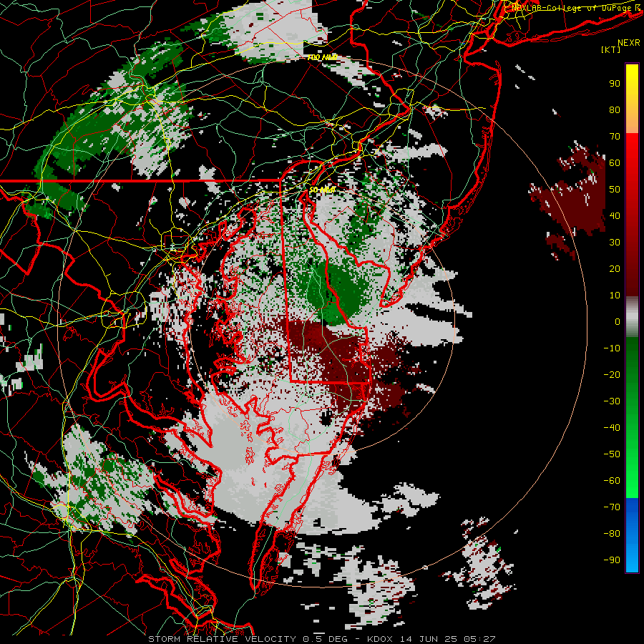The height and width of the screenshot is (644, 644).
Task: Click the 0.5 DEG elevation text
Action: click(x=325, y=639)
